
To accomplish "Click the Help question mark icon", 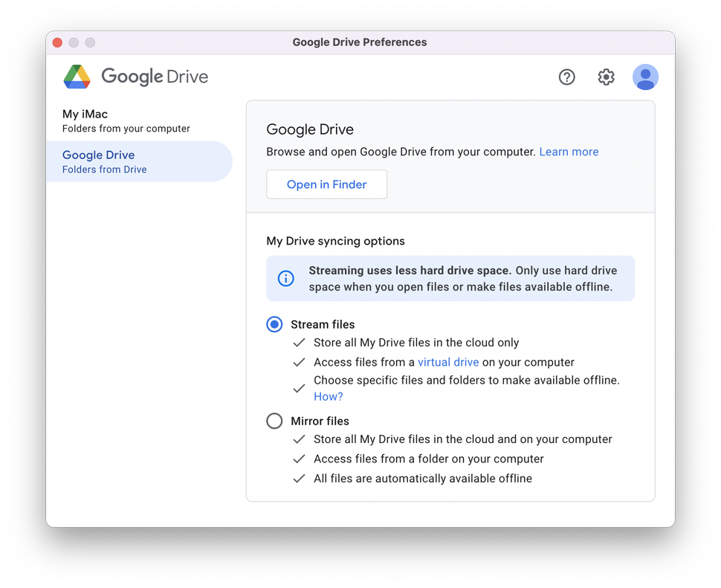I will point(566,77).
